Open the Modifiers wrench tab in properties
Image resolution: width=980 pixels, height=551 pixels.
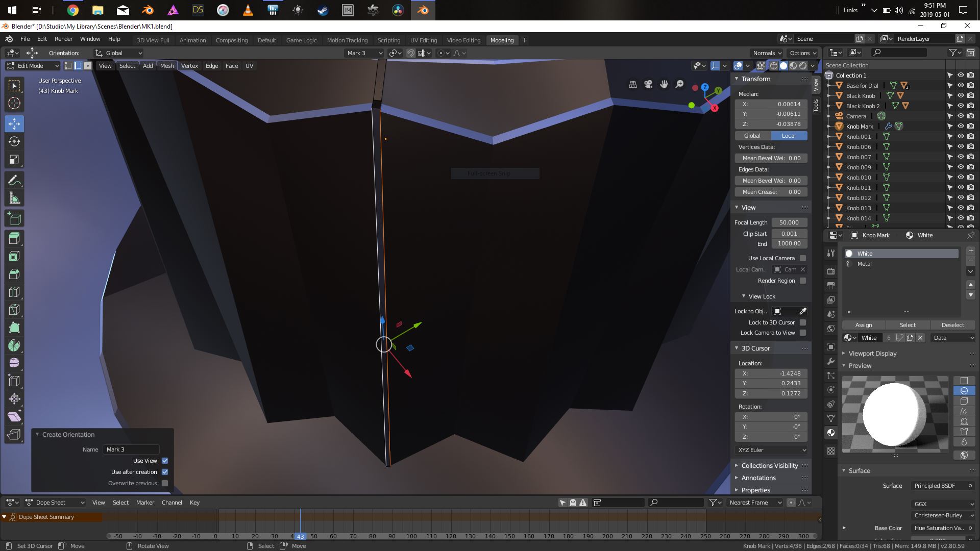pyautogui.click(x=831, y=361)
